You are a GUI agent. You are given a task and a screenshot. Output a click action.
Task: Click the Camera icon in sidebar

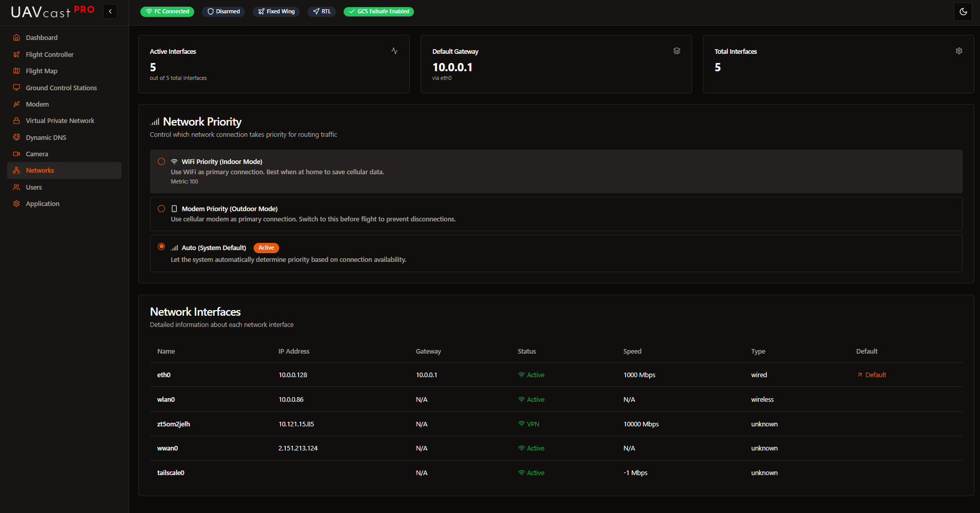(x=16, y=154)
